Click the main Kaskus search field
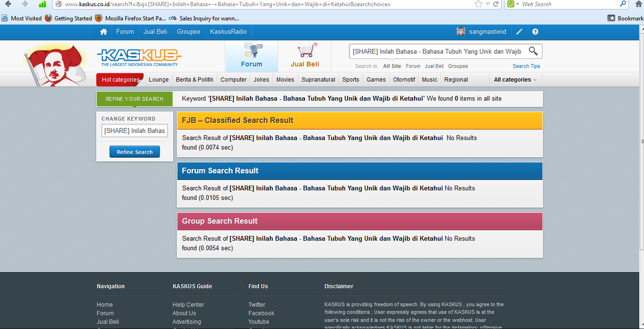644x329 pixels. (437, 51)
